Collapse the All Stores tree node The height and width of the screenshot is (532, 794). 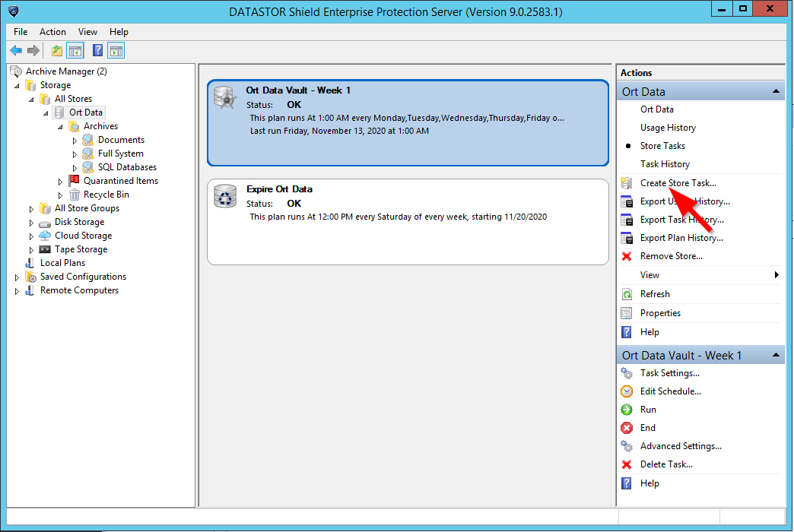pyautogui.click(x=32, y=100)
